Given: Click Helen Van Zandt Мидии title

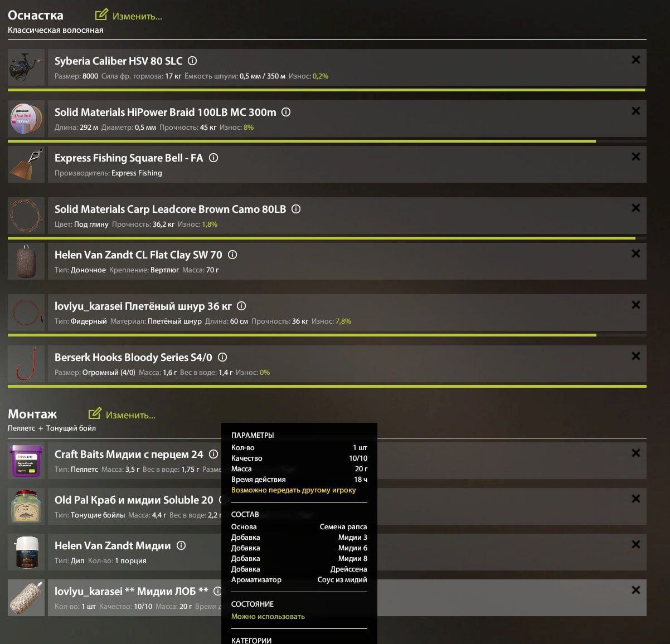Looking at the screenshot, I should click(x=113, y=546).
